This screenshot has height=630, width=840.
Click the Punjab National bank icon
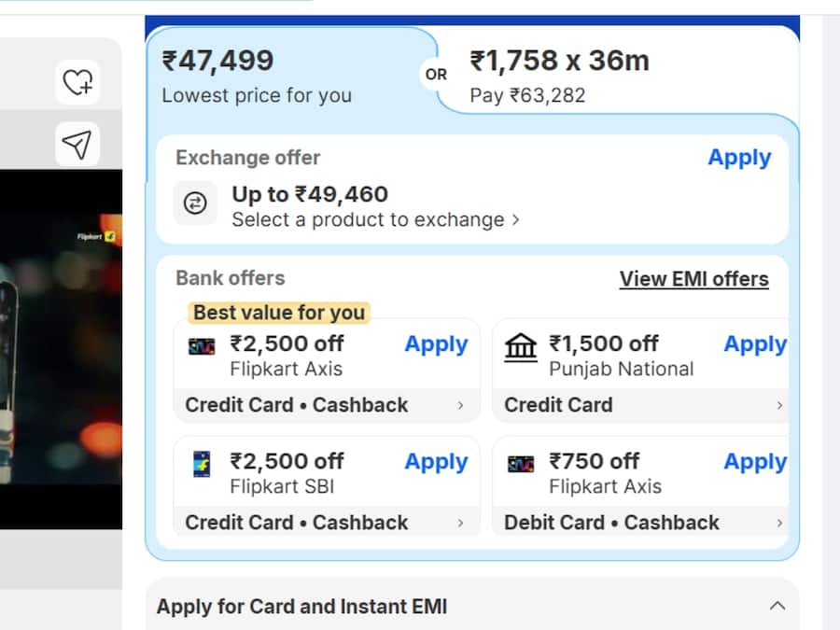coord(521,347)
